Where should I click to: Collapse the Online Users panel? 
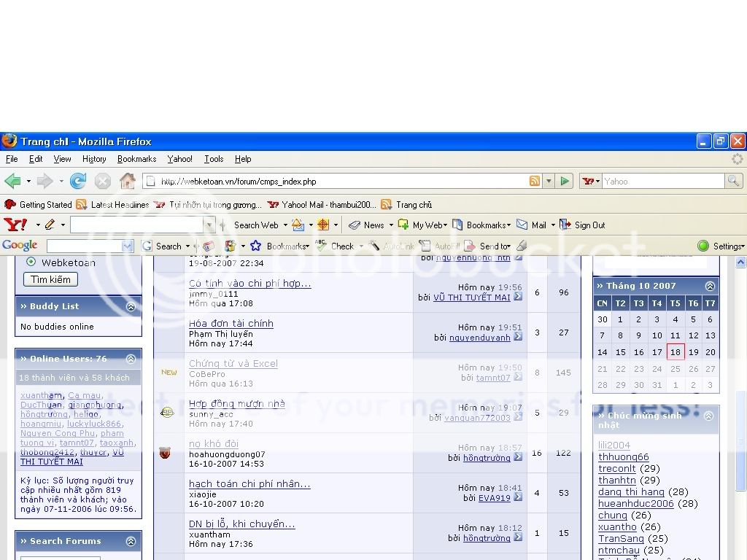click(x=131, y=359)
